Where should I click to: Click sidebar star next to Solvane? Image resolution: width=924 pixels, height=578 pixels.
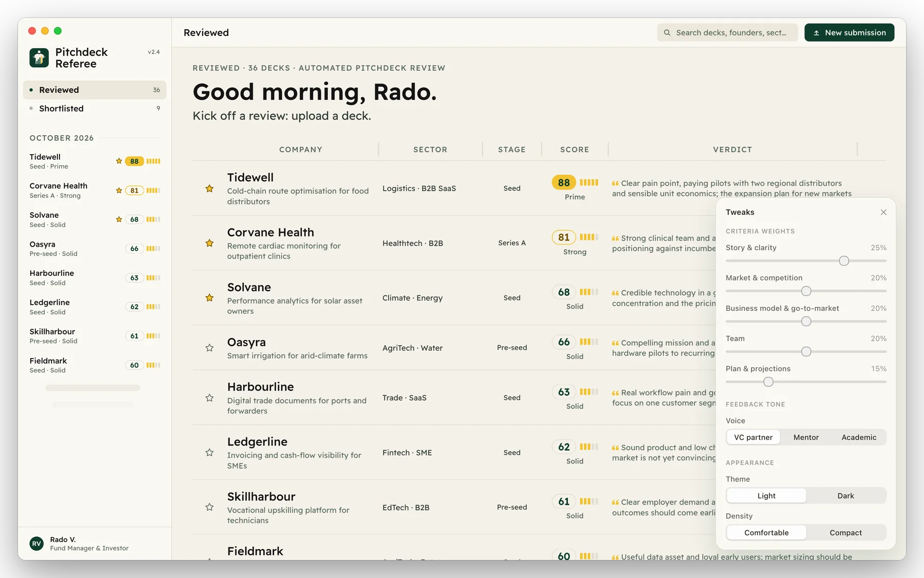[x=119, y=219]
